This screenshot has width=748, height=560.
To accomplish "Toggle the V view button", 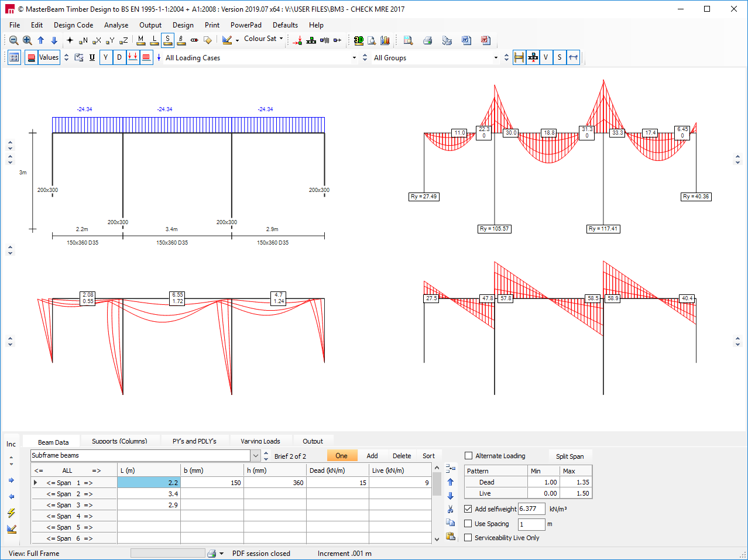I will [546, 57].
